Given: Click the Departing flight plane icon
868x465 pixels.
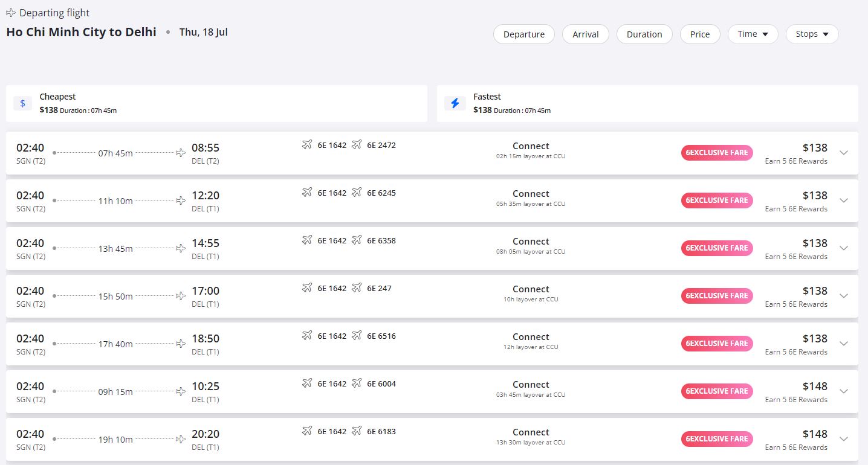Looking at the screenshot, I should pyautogui.click(x=11, y=13).
